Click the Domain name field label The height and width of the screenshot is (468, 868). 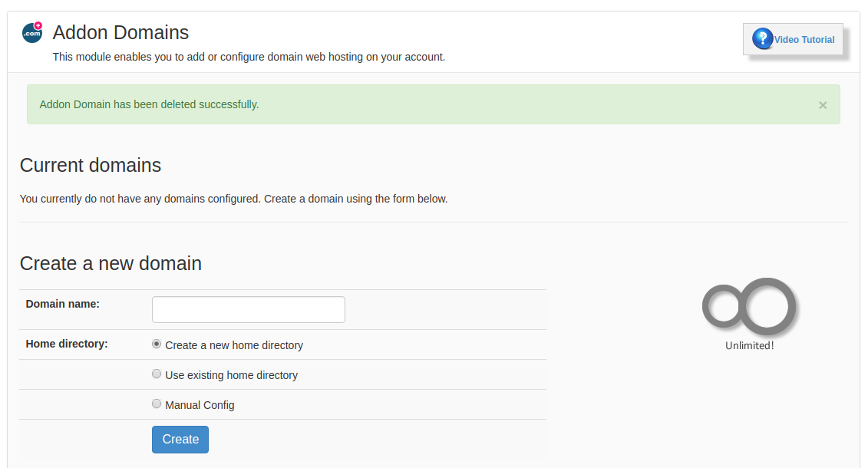click(63, 304)
